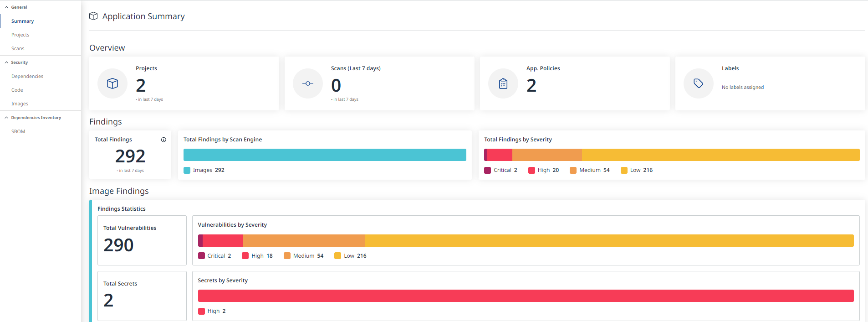Select Images under Security sidebar
The width and height of the screenshot is (868, 322).
click(x=20, y=104)
